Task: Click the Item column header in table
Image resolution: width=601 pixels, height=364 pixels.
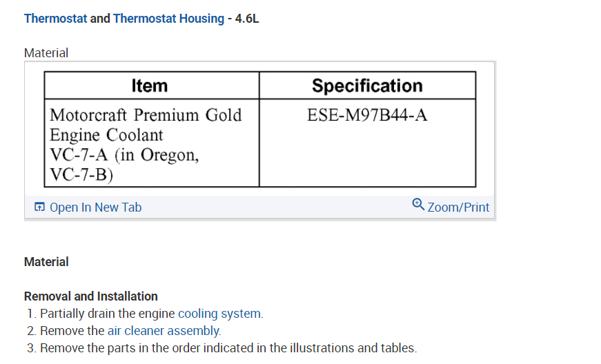Action: click(x=150, y=86)
